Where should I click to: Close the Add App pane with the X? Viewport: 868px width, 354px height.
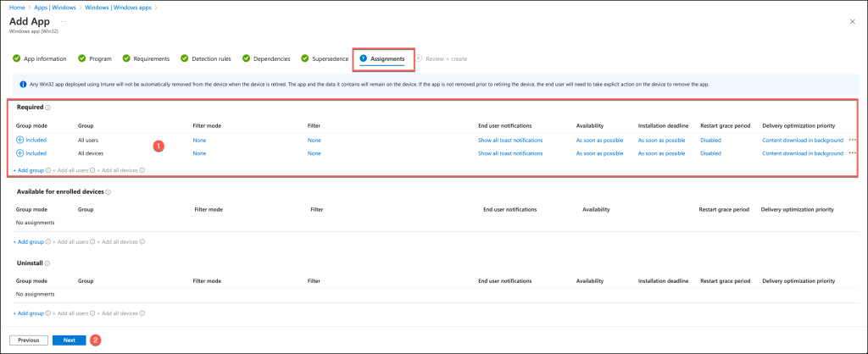coord(852,20)
